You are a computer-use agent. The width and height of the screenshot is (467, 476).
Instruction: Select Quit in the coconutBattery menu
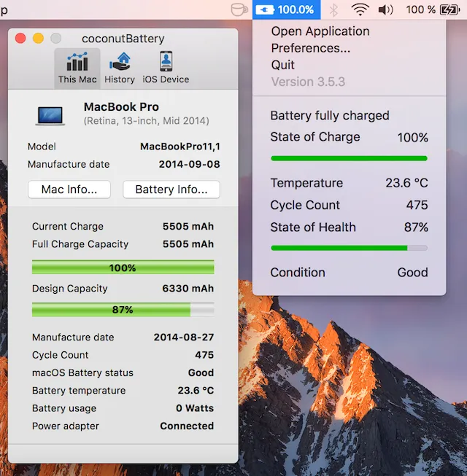tap(282, 65)
